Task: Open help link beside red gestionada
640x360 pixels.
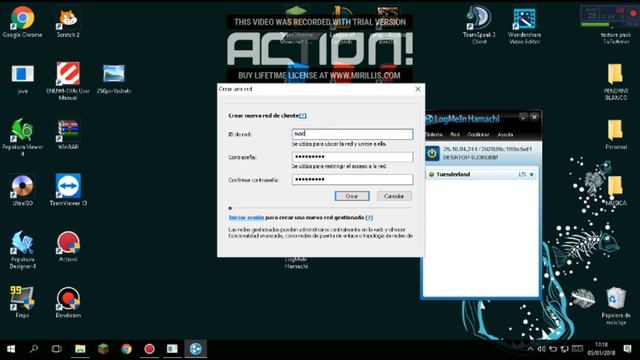Action: [369, 218]
